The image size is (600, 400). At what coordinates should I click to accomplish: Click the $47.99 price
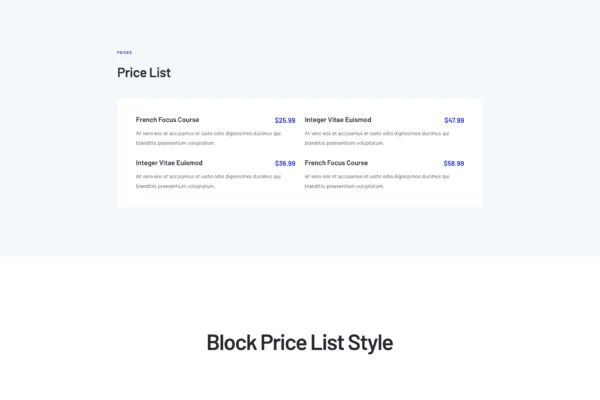(454, 120)
